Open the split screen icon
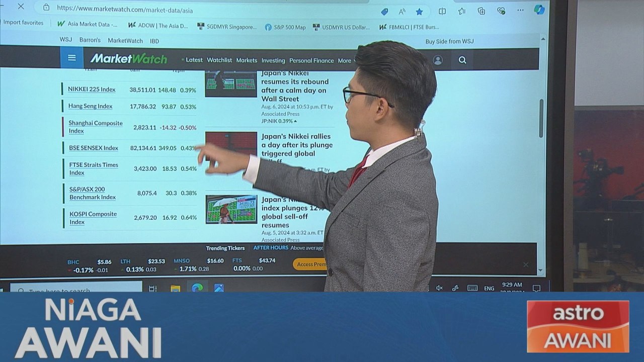 pos(442,11)
